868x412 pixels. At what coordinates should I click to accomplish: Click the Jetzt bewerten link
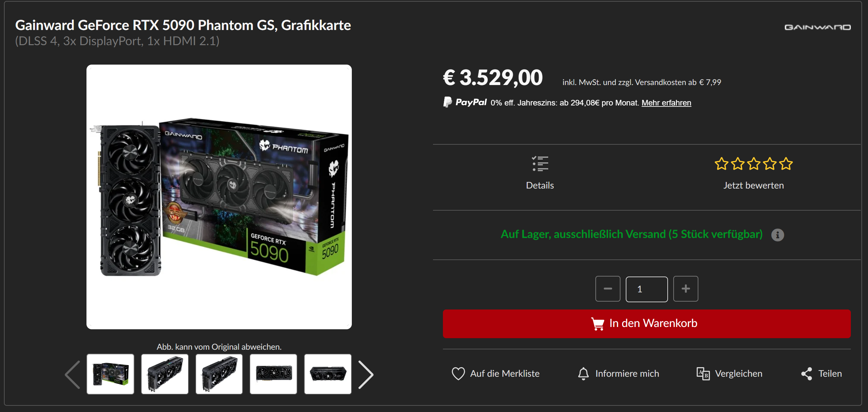coord(753,186)
